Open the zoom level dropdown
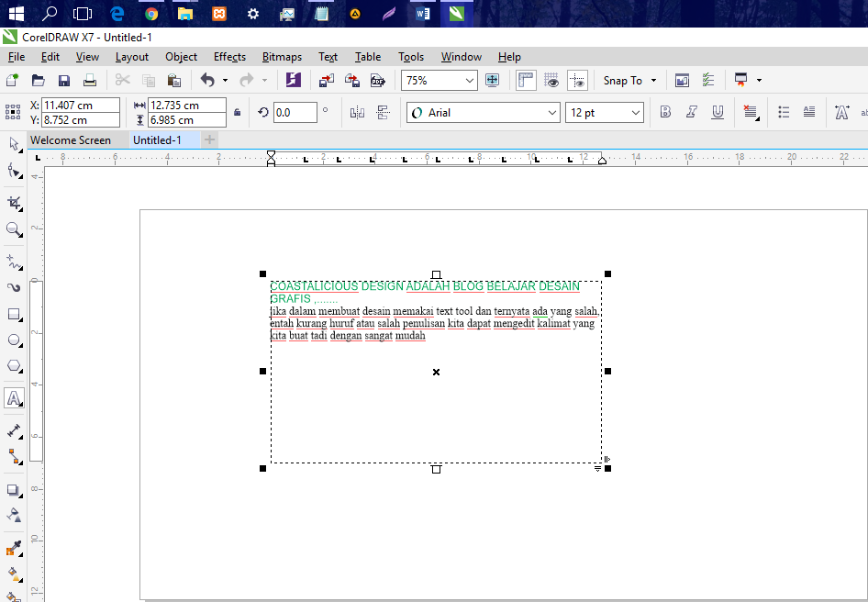868x602 pixels. click(x=468, y=80)
